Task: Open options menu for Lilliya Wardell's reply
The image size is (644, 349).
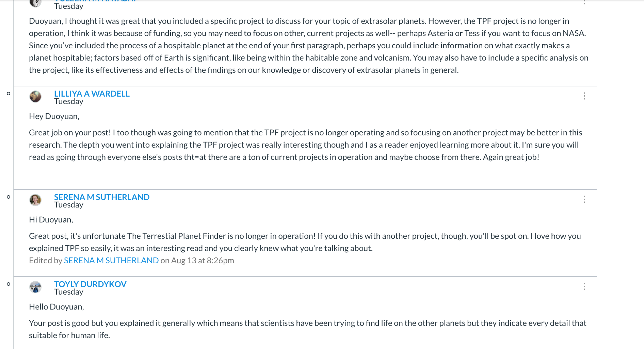Action: pyautogui.click(x=584, y=96)
